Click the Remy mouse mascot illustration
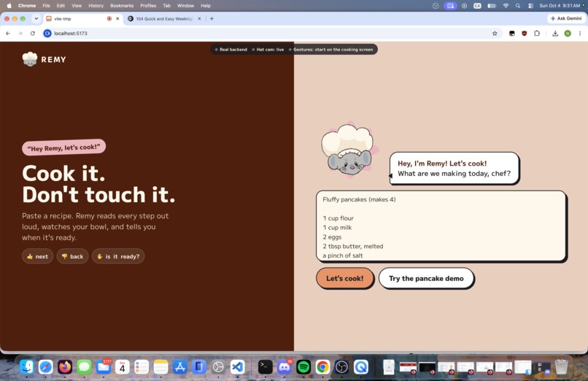Screen dimensions: 588x381 point(349,150)
